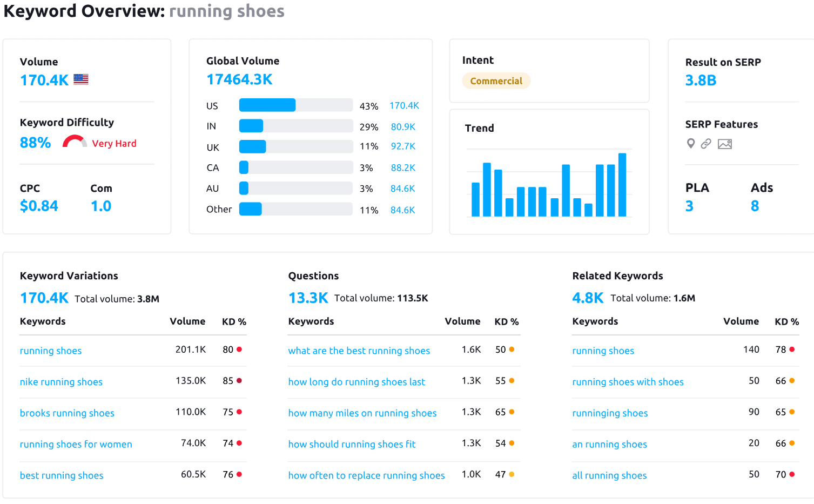This screenshot has height=504, width=814.
Task: Click the US country volume progress bar
Action: tap(267, 105)
